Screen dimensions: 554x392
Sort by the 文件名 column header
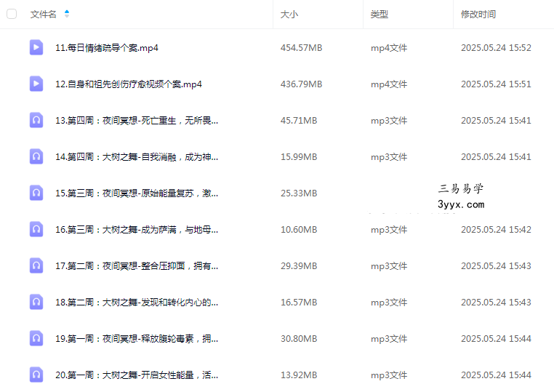[x=43, y=14]
